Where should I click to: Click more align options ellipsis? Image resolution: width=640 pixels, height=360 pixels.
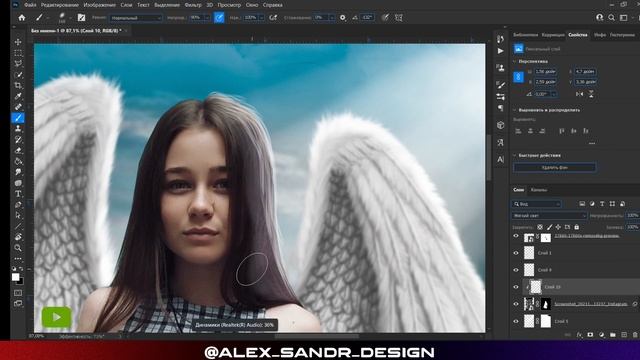click(x=592, y=143)
